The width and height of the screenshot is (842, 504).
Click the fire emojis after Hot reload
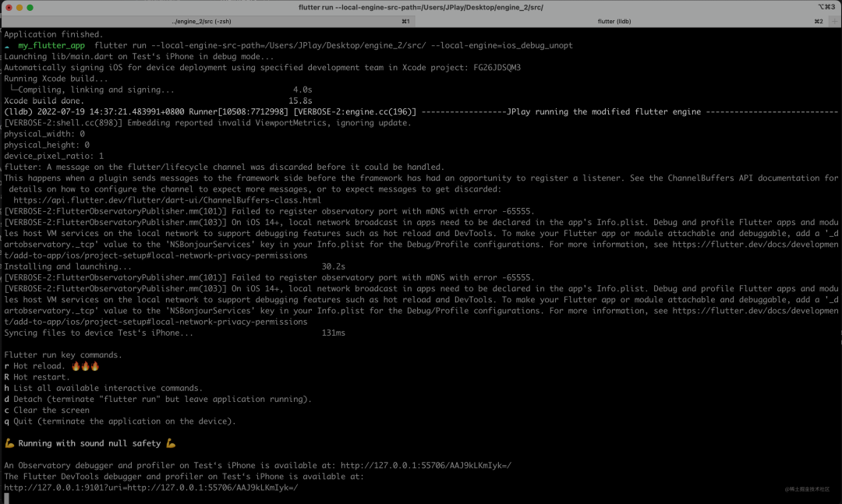[86, 366]
